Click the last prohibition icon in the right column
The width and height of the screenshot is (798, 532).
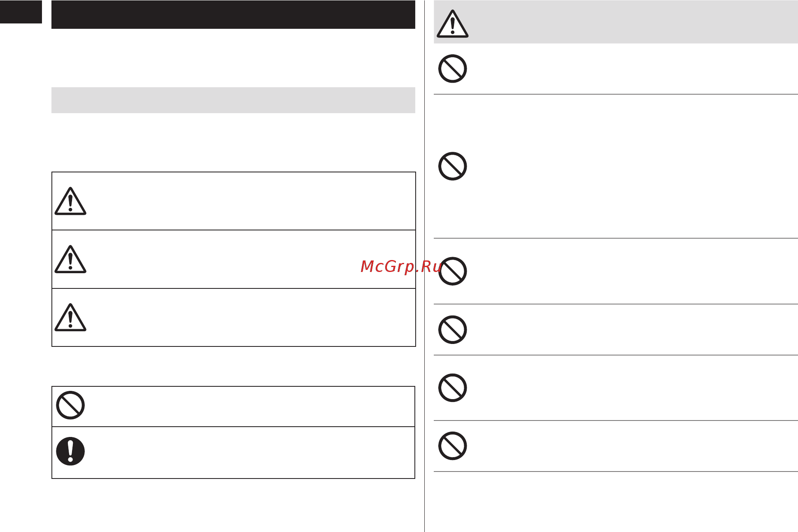pyautogui.click(x=452, y=446)
